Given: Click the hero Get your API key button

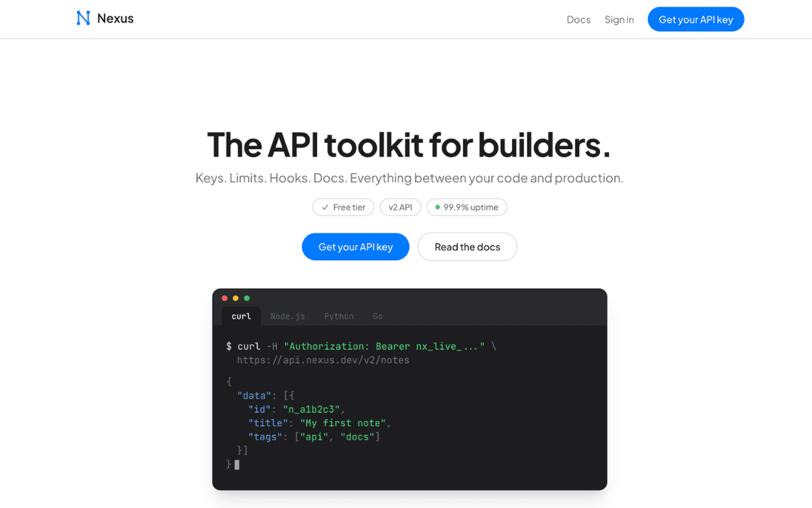Looking at the screenshot, I should 356,247.
